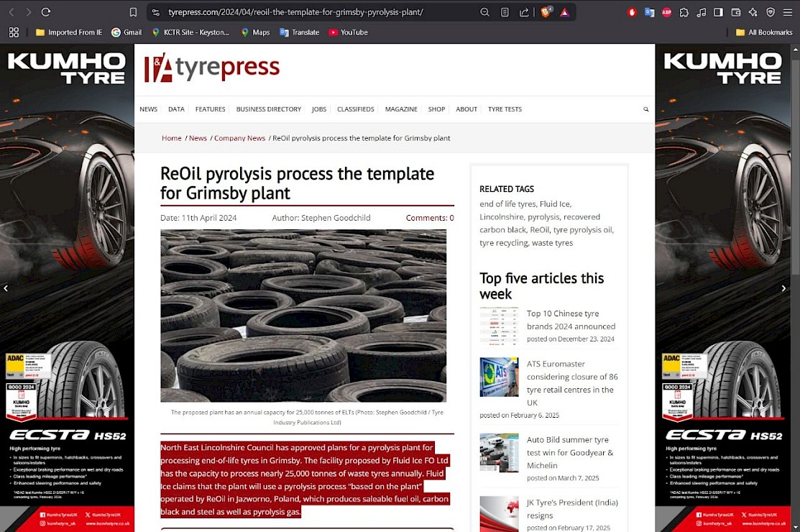
Task: Toggle the browser sidebar panel
Action: click(x=718, y=12)
